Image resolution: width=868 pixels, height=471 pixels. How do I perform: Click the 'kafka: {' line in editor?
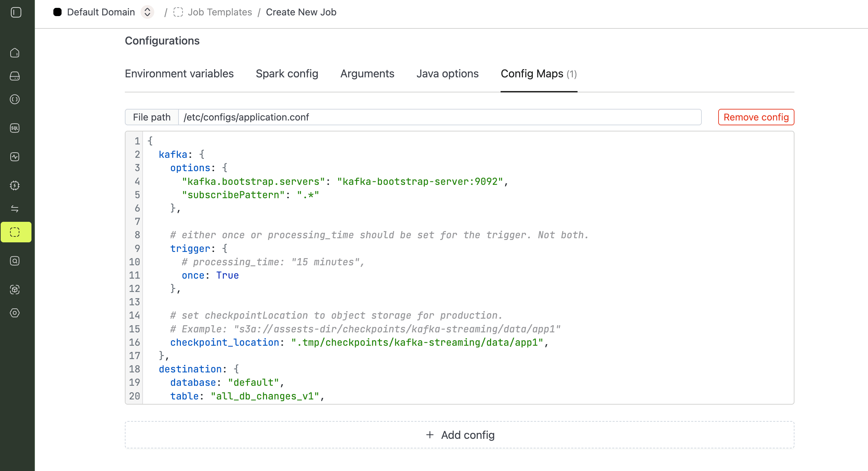182,154
